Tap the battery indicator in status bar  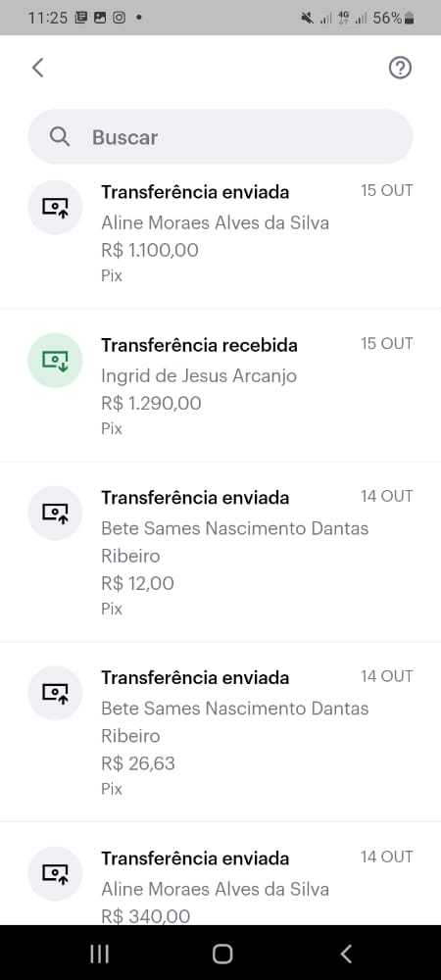(409, 18)
